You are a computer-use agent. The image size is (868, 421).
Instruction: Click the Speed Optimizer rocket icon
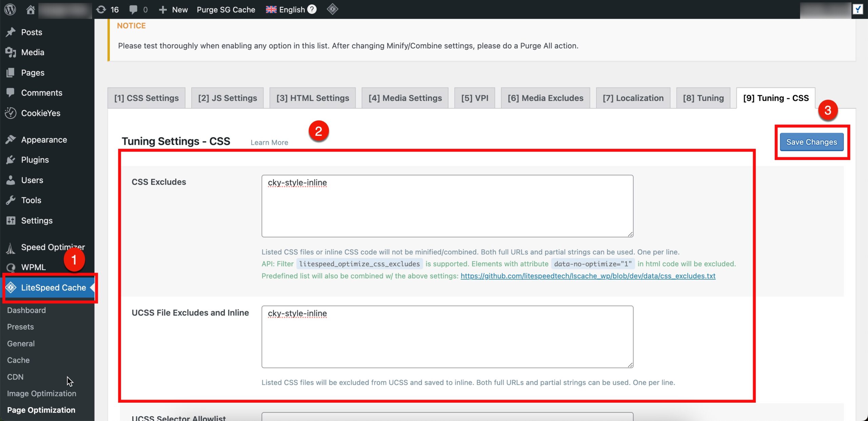[11, 248]
